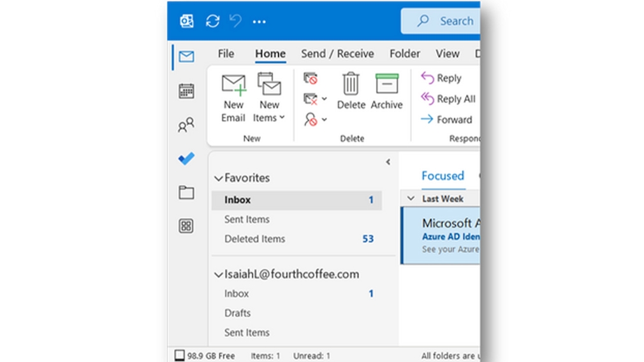Open the New Items dropdown
The image size is (644, 362).
(269, 98)
